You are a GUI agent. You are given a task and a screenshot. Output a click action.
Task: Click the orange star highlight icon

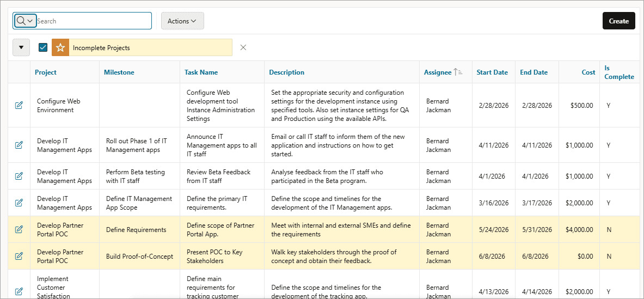point(60,47)
